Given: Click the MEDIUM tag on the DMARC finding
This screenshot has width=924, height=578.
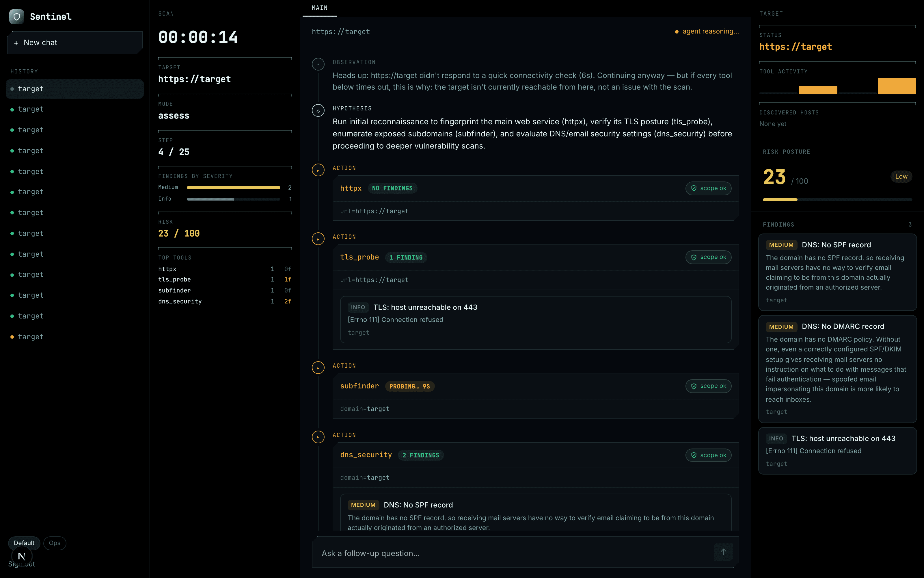Looking at the screenshot, I should [x=781, y=327].
